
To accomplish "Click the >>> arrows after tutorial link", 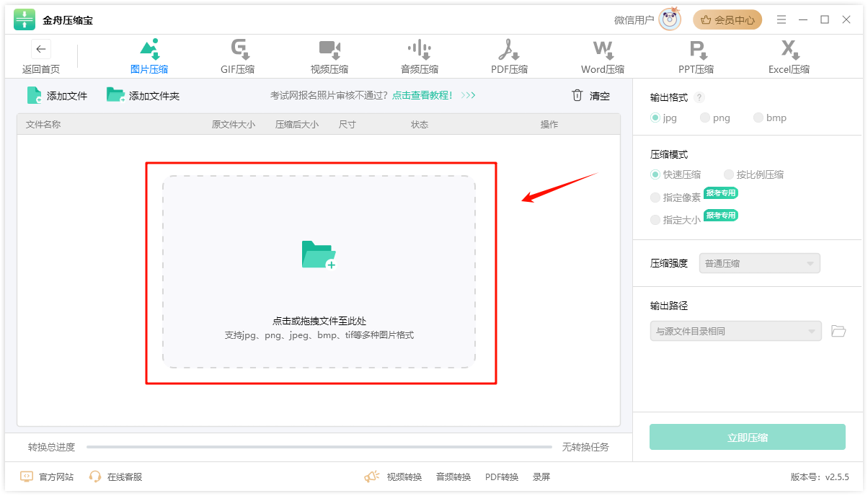I will 469,95.
